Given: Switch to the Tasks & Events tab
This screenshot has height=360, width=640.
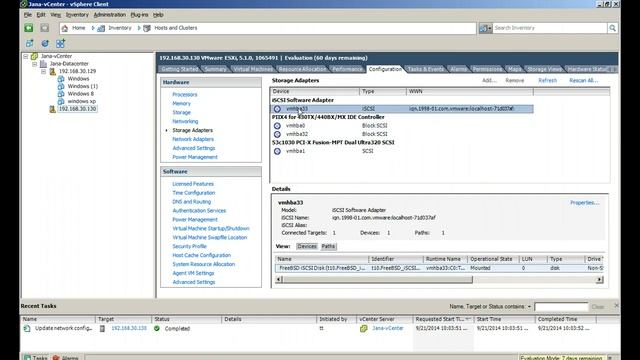Looking at the screenshot, I should pos(425,69).
